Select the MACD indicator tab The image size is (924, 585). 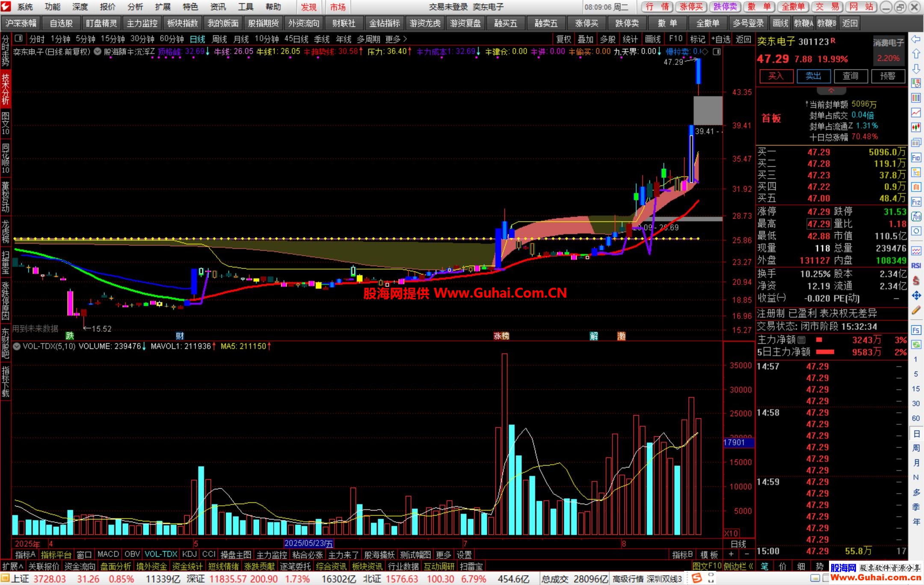click(108, 554)
